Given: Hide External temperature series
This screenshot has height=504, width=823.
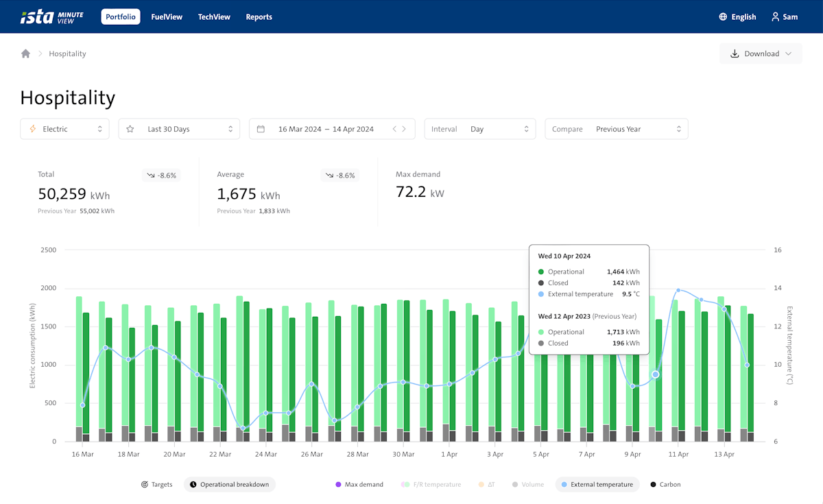Looking at the screenshot, I should tap(597, 484).
